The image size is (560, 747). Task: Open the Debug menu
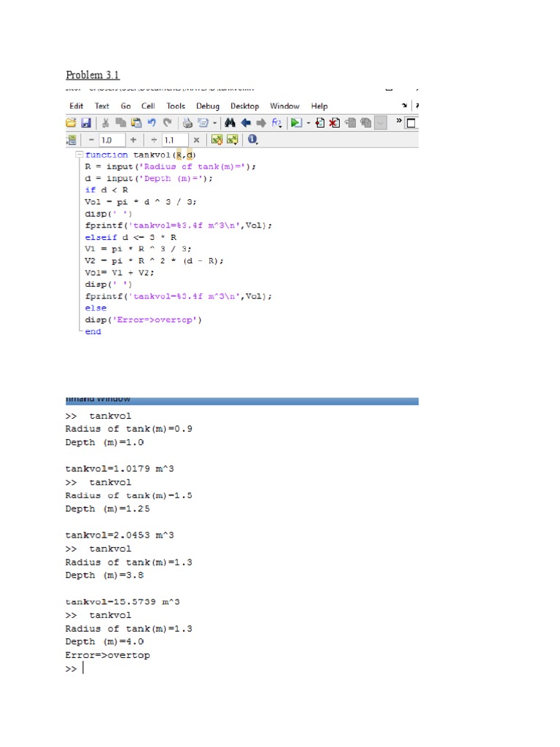pos(208,106)
